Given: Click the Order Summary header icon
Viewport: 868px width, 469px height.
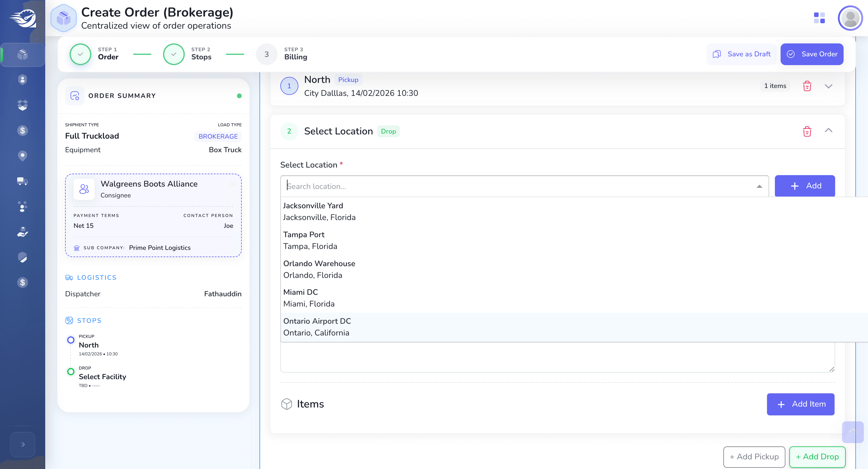Looking at the screenshot, I should tap(75, 96).
